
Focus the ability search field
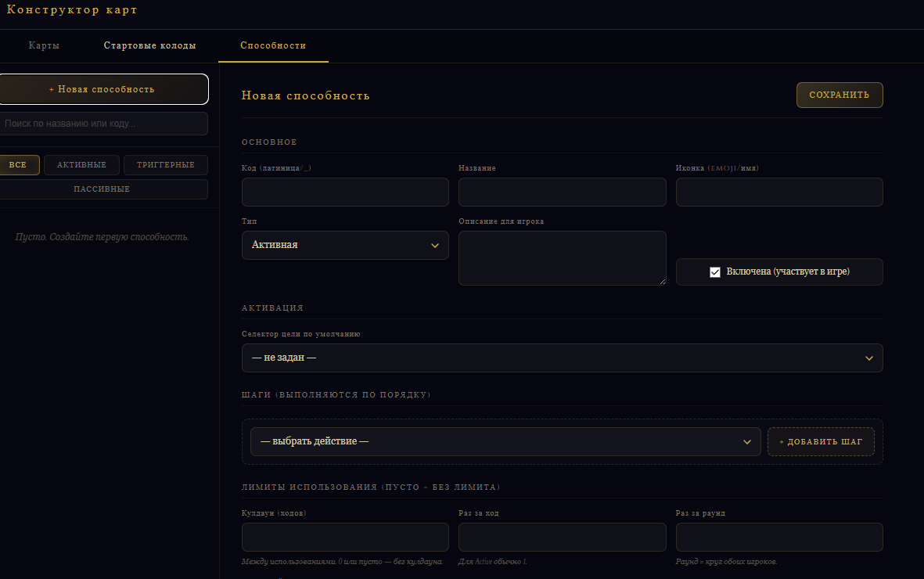click(102, 124)
